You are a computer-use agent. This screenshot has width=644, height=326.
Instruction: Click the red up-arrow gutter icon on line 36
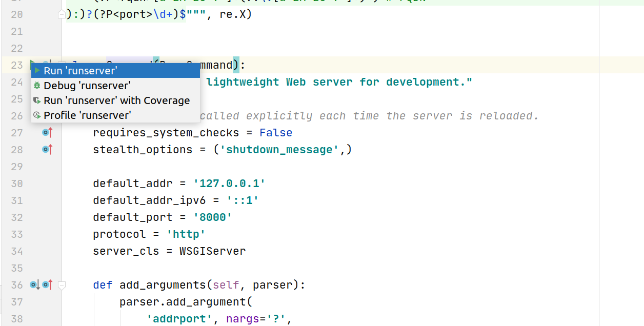click(x=48, y=284)
